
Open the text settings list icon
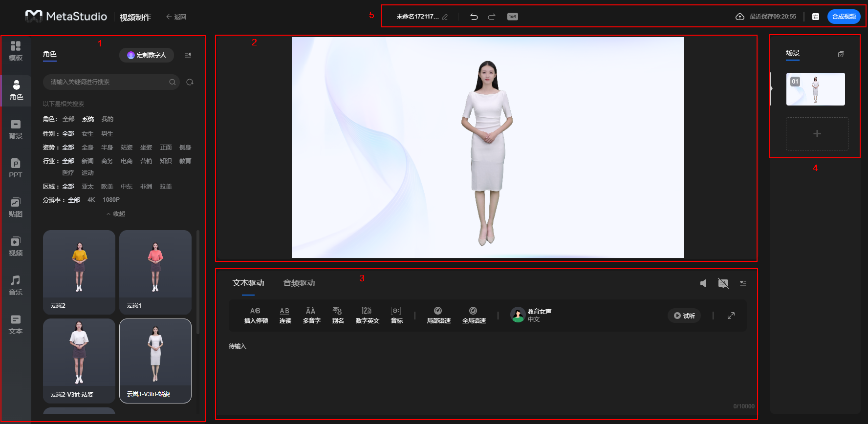pyautogui.click(x=743, y=283)
